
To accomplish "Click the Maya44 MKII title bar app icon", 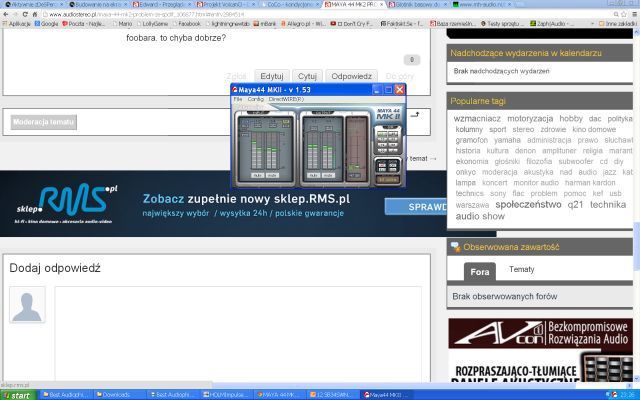I will (235, 90).
